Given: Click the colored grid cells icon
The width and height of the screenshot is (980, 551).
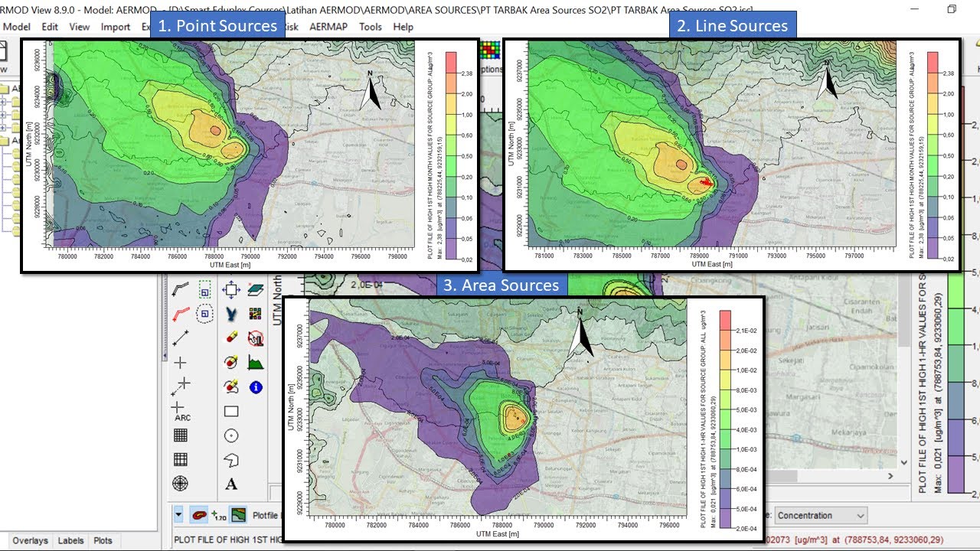Looking at the screenshot, I should (x=256, y=313).
